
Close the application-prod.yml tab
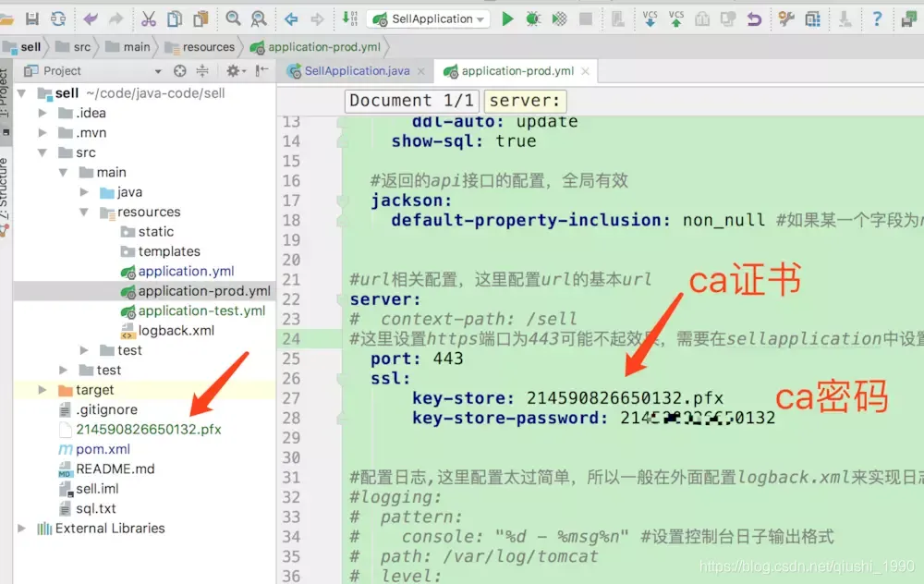585,71
